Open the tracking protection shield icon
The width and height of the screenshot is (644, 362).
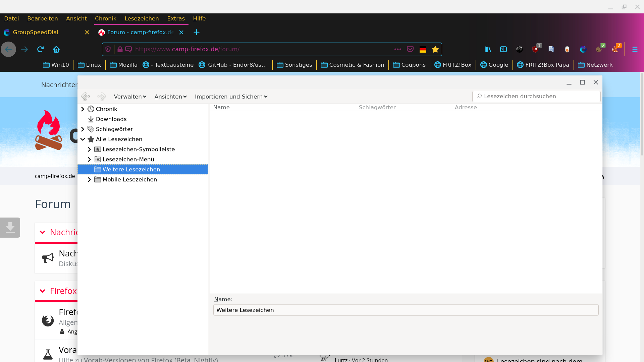(x=108, y=49)
